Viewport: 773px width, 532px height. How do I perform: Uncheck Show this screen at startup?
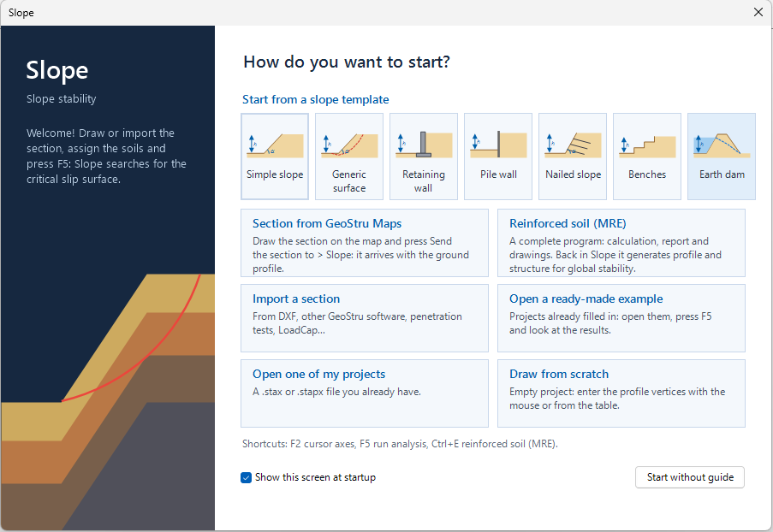pyautogui.click(x=246, y=477)
